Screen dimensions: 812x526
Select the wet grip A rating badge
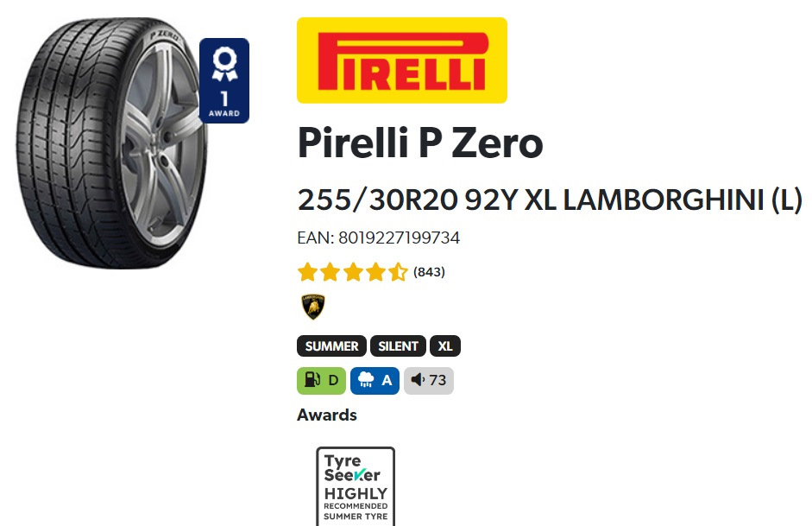click(x=375, y=381)
